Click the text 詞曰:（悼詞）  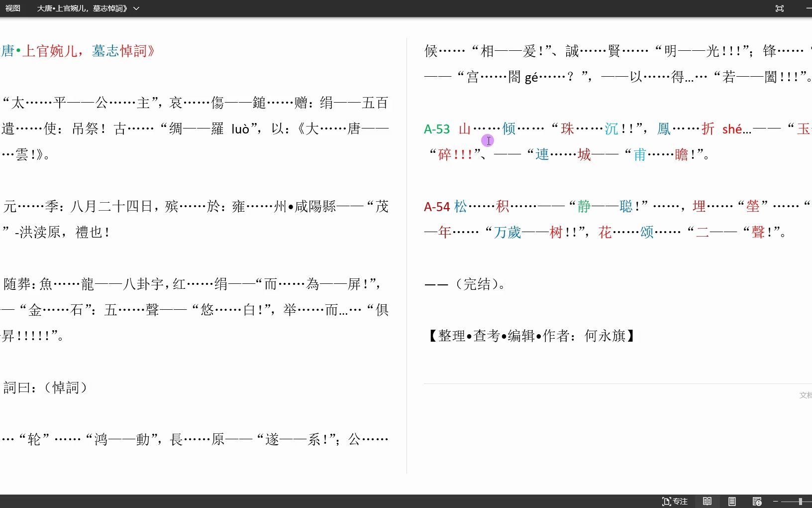pyautogui.click(x=45, y=388)
